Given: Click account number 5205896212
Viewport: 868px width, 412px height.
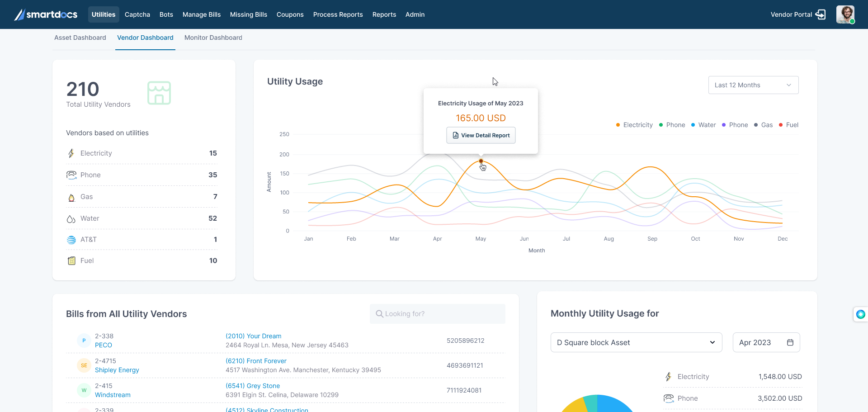Looking at the screenshot, I should (x=466, y=341).
